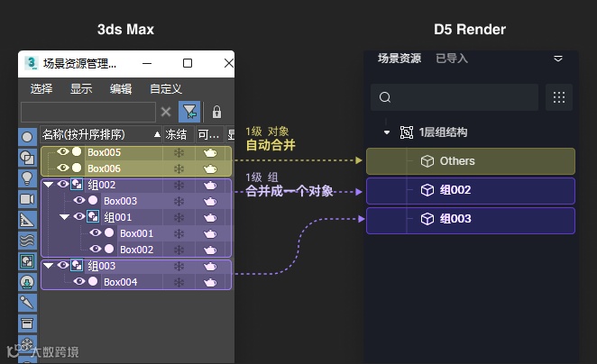Switch to the 场景资源 tab in D5
This screenshot has height=364, width=597.
pos(400,59)
